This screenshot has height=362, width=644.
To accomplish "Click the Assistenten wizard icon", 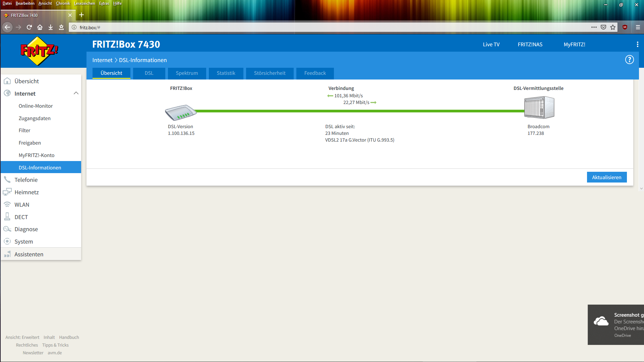I will (x=7, y=254).
